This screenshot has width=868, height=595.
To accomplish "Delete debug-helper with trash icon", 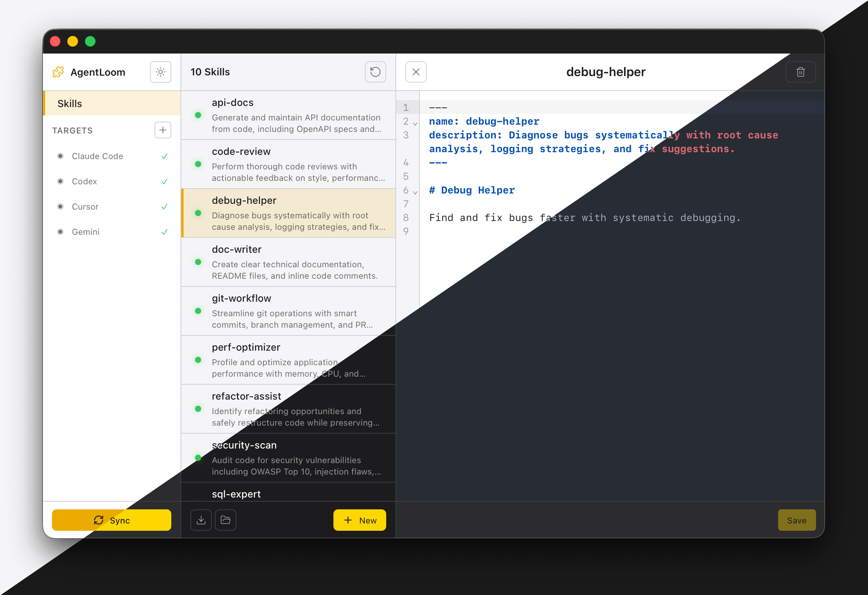I will [x=800, y=72].
